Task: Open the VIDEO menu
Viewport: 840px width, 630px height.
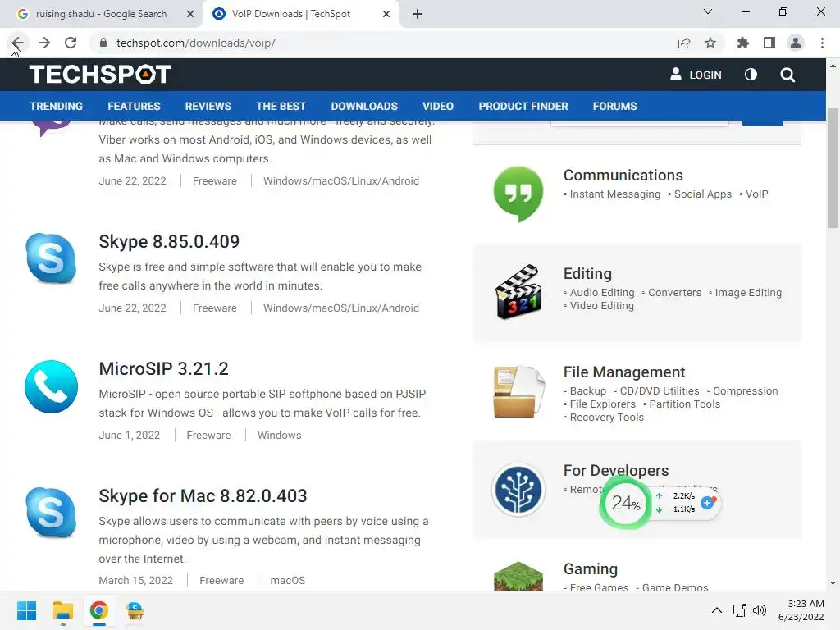Action: (438, 106)
